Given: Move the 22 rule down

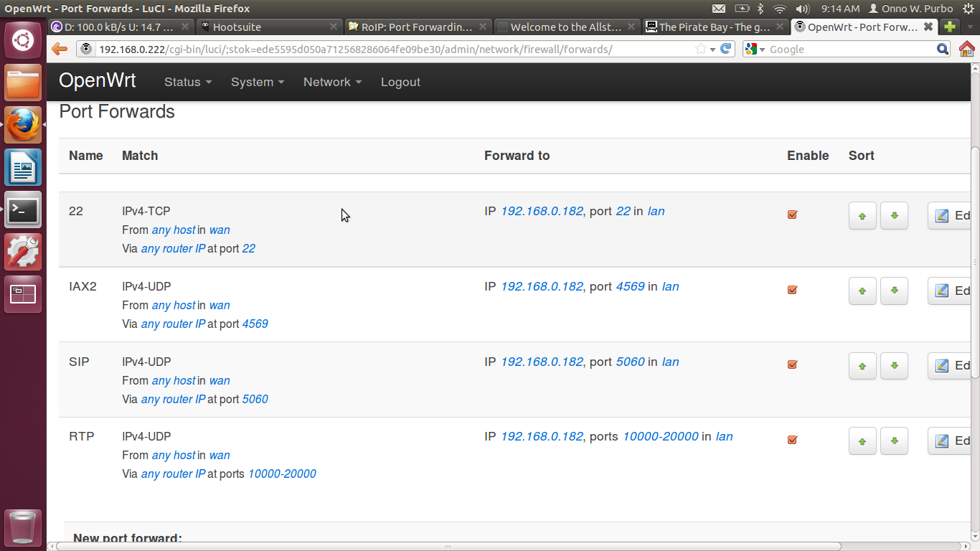Looking at the screenshot, I should click(x=894, y=215).
